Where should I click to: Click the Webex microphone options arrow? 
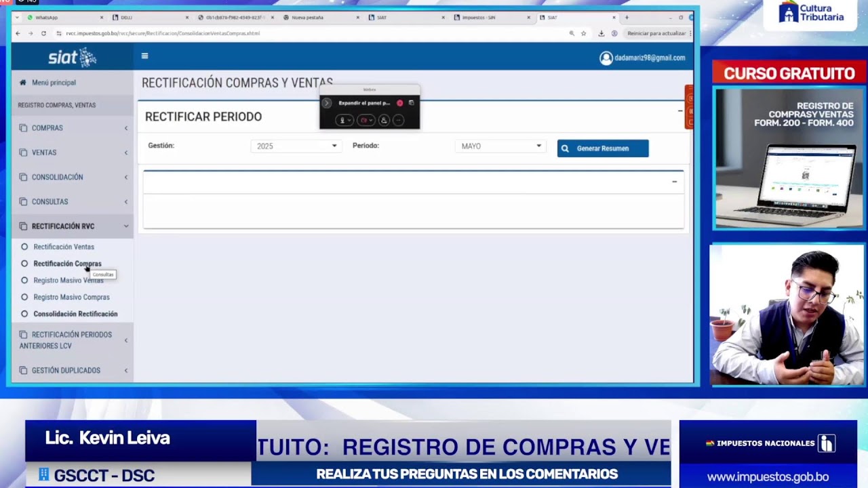(x=349, y=120)
